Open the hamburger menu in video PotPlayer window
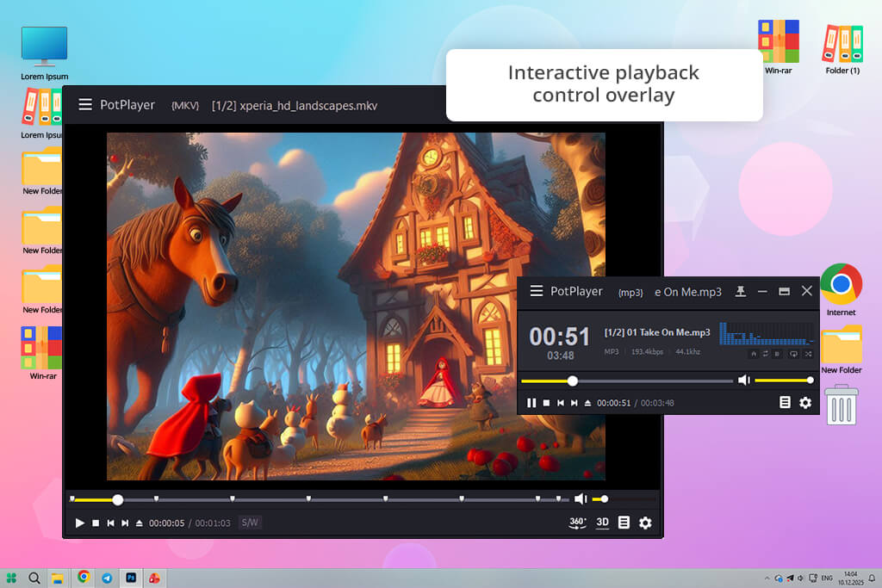 pyautogui.click(x=85, y=104)
